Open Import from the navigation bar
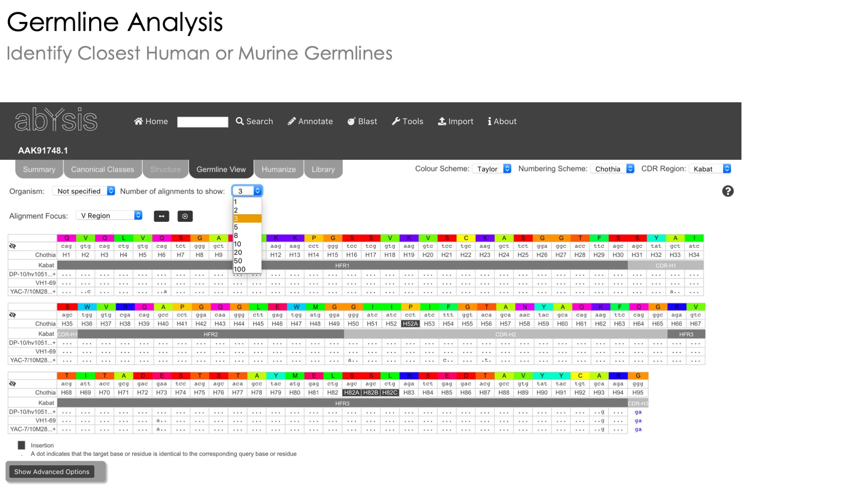 click(455, 121)
